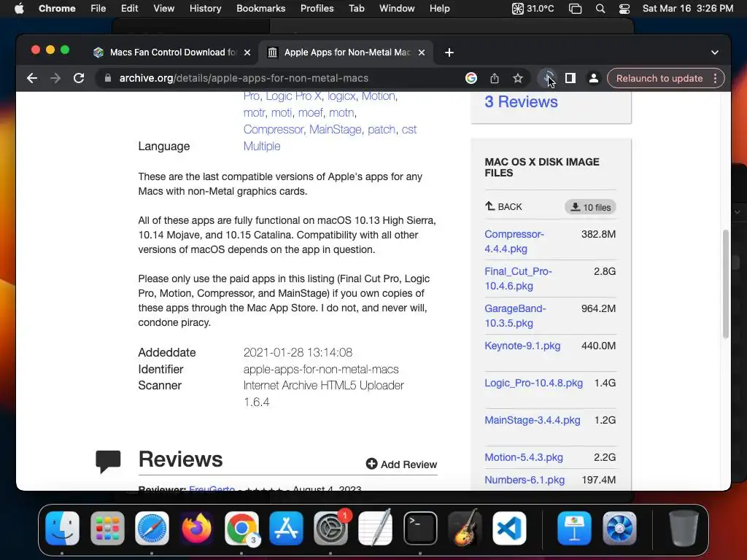Download Compressor-4.4.4.pkg
The image size is (747, 560).
click(514, 241)
